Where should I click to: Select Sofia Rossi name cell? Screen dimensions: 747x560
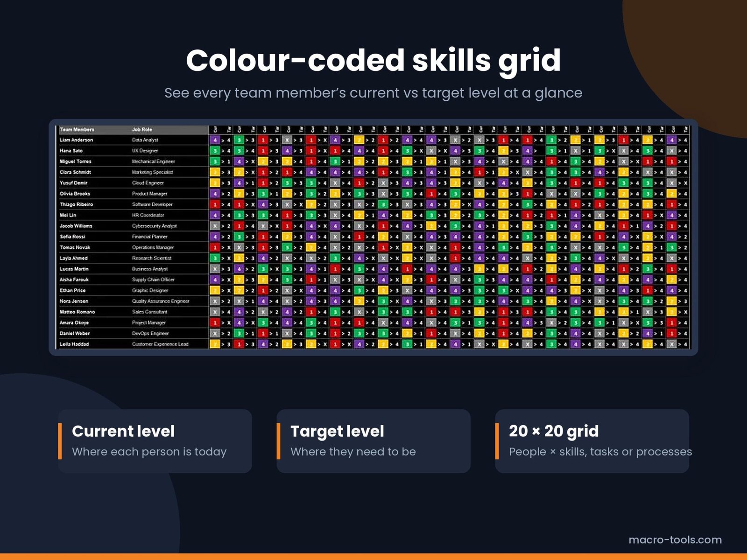coord(72,237)
